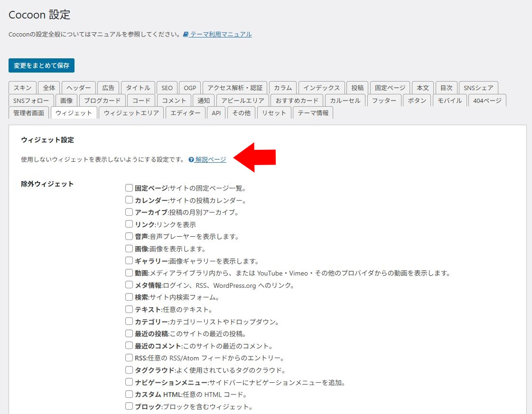This screenshot has width=532, height=414.
Task: Open the ブログカード tab
Action: (x=102, y=101)
